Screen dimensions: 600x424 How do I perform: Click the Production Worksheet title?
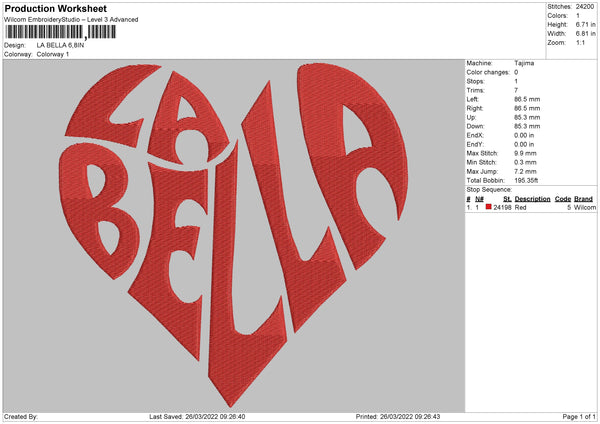coord(55,9)
